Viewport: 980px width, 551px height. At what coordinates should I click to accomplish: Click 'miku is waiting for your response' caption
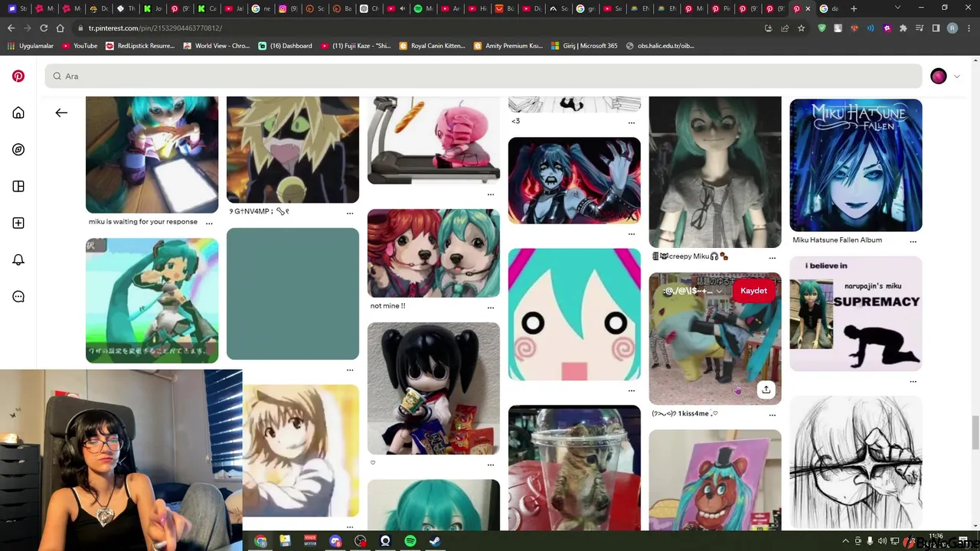[143, 222]
